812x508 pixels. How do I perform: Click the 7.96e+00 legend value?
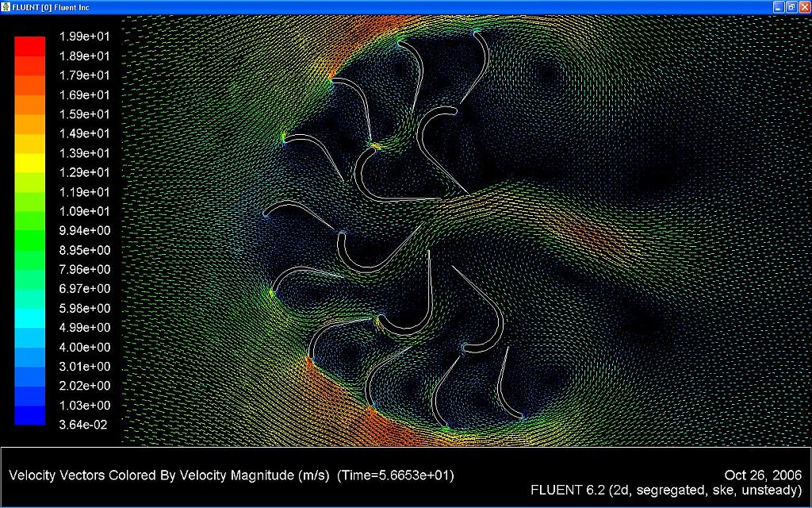(x=84, y=269)
